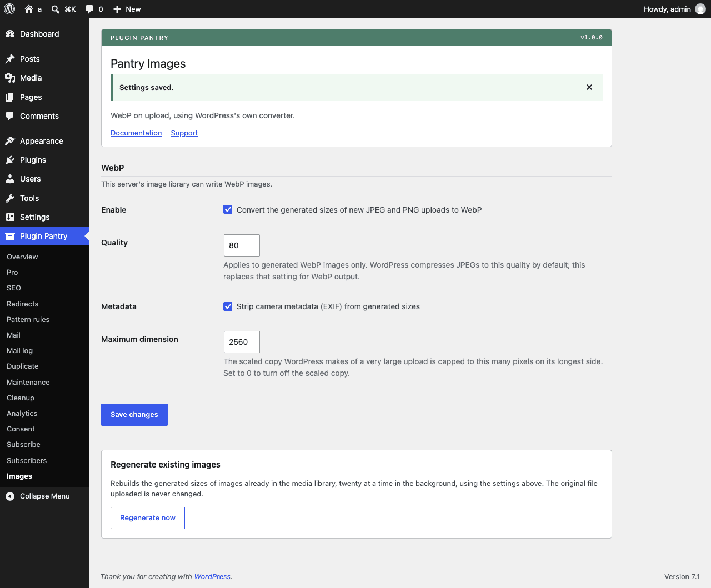Click the Pages icon in sidebar

10,97
